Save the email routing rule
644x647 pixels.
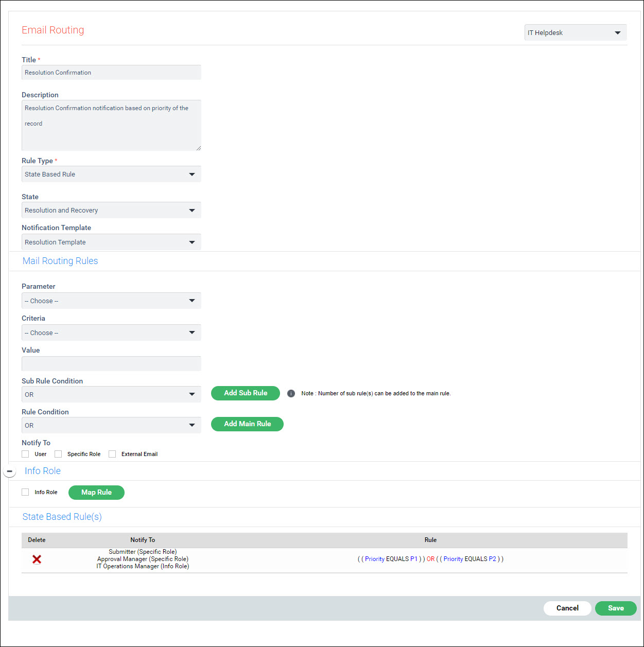click(616, 608)
